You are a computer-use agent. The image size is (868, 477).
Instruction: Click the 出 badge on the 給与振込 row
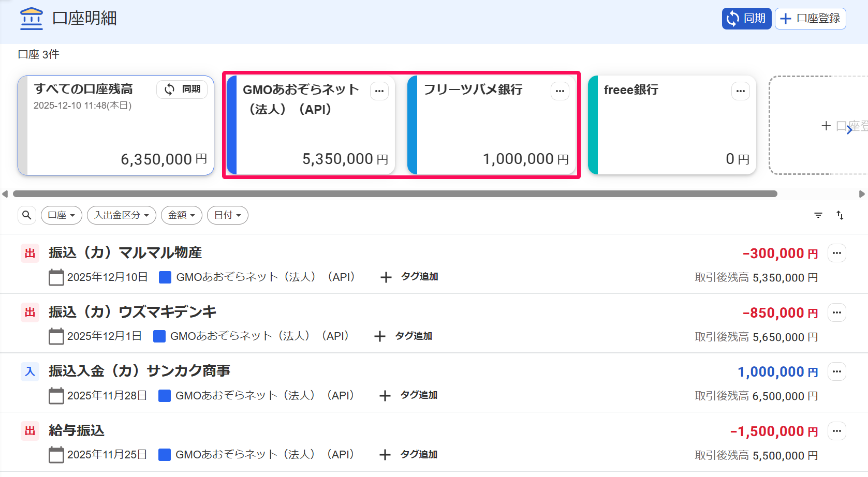point(30,431)
